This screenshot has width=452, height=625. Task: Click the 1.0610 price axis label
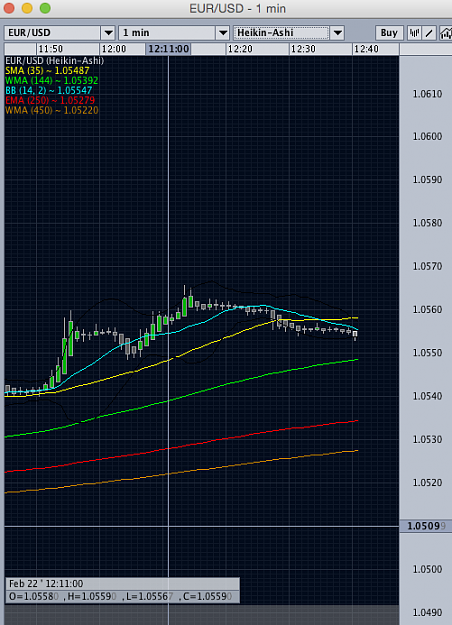click(427, 94)
